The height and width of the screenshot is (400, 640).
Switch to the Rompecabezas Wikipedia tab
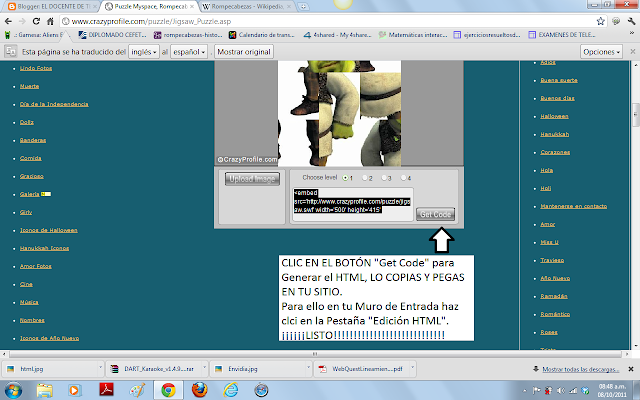coord(247,7)
